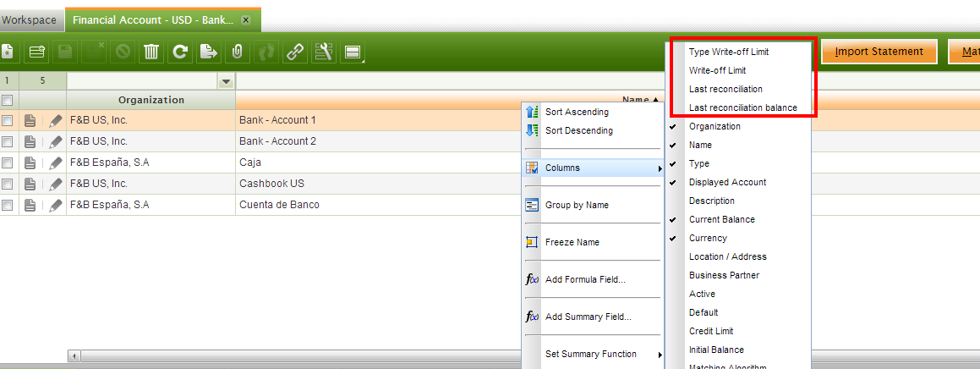Show the Write-off Limit column

pos(737,71)
